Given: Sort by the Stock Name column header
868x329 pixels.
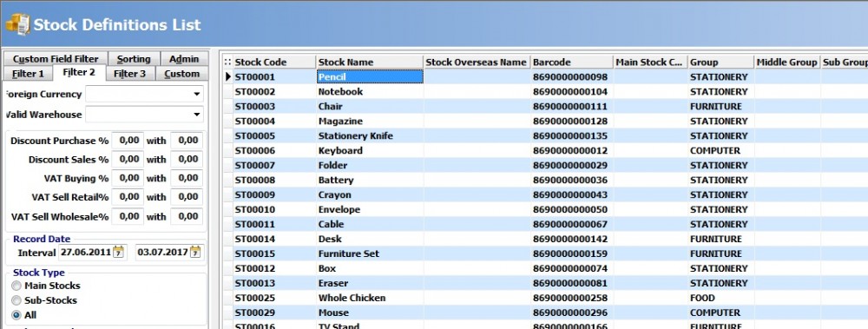Looking at the screenshot, I should (370, 62).
